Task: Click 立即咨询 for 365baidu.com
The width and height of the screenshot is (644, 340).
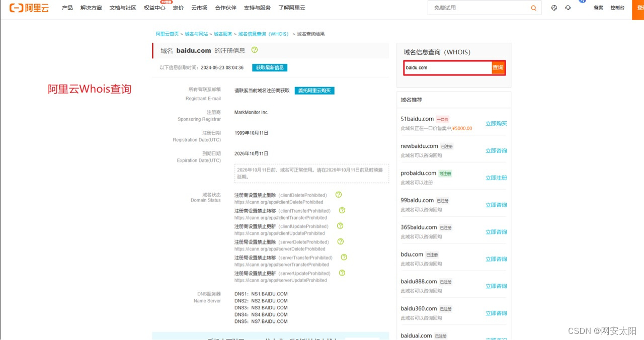Action: point(496,232)
